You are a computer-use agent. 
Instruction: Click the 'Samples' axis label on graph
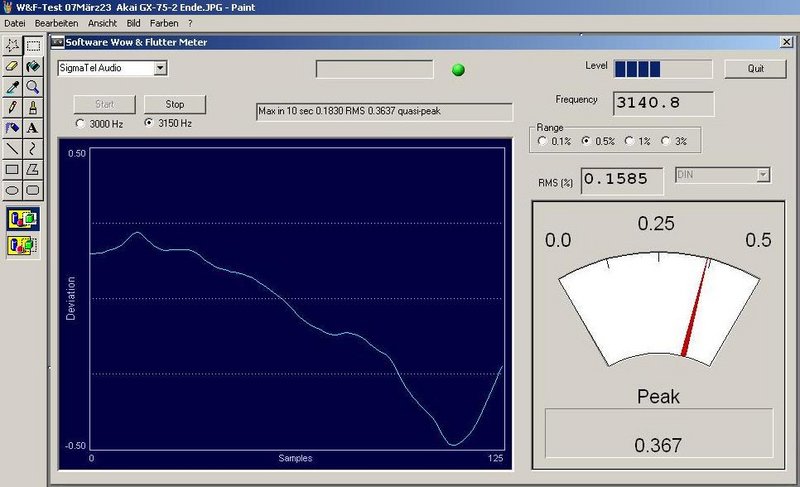[x=295, y=458]
